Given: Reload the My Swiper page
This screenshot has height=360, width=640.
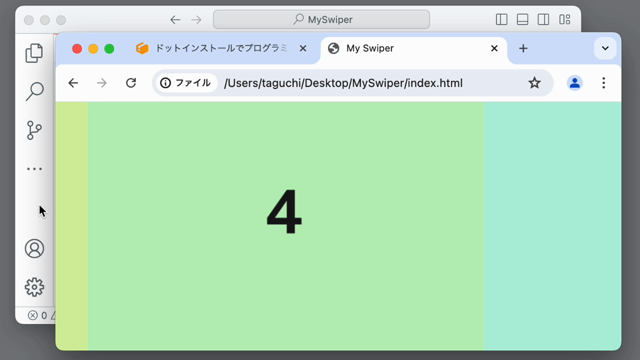Looking at the screenshot, I should (x=131, y=83).
